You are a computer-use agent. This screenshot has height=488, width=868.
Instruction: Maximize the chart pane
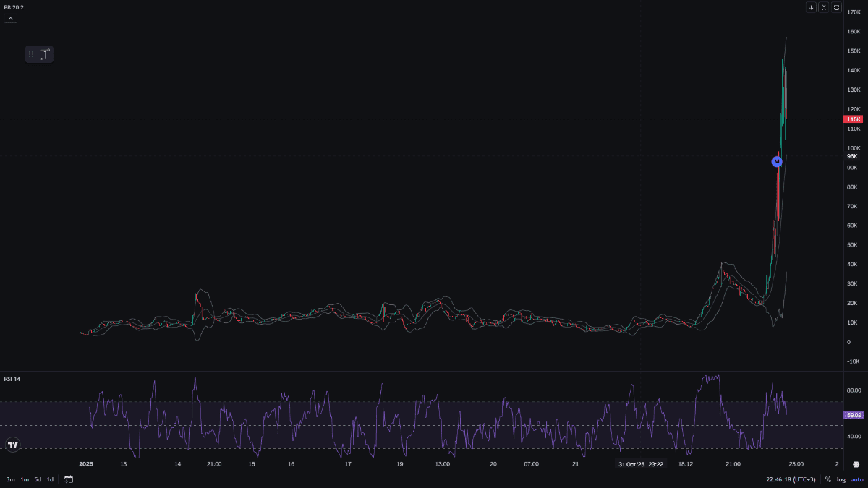click(836, 7)
